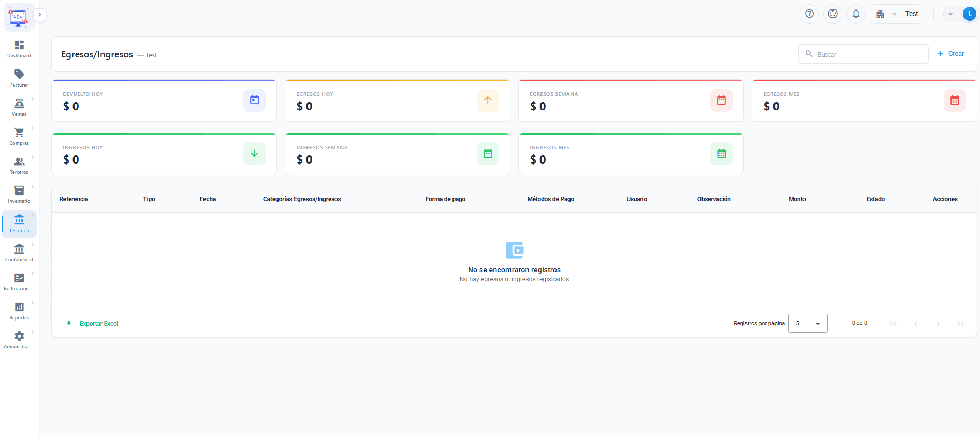Open Facturar tag icon in sidebar
The image size is (980, 436).
19,75
